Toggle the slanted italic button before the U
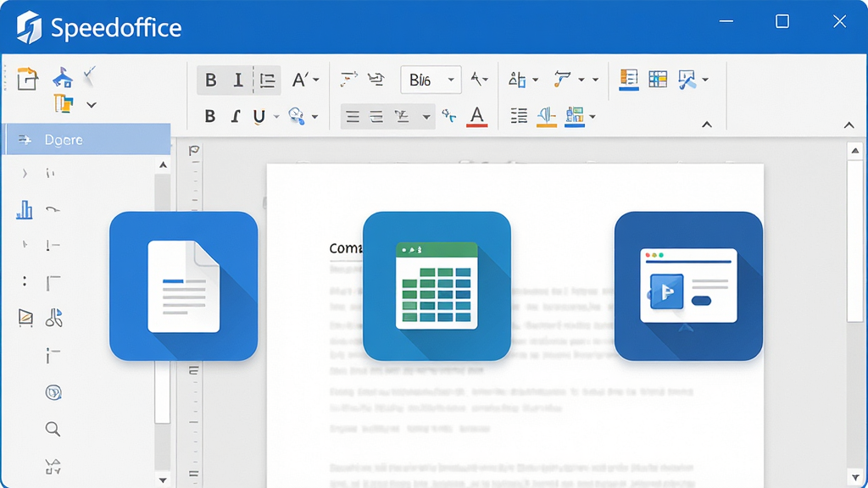 pos(236,116)
